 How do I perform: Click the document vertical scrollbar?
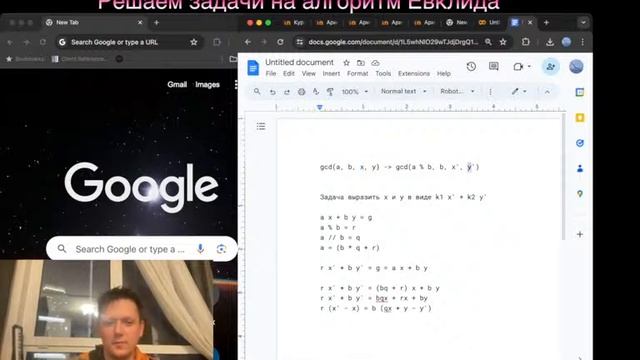tap(564, 178)
